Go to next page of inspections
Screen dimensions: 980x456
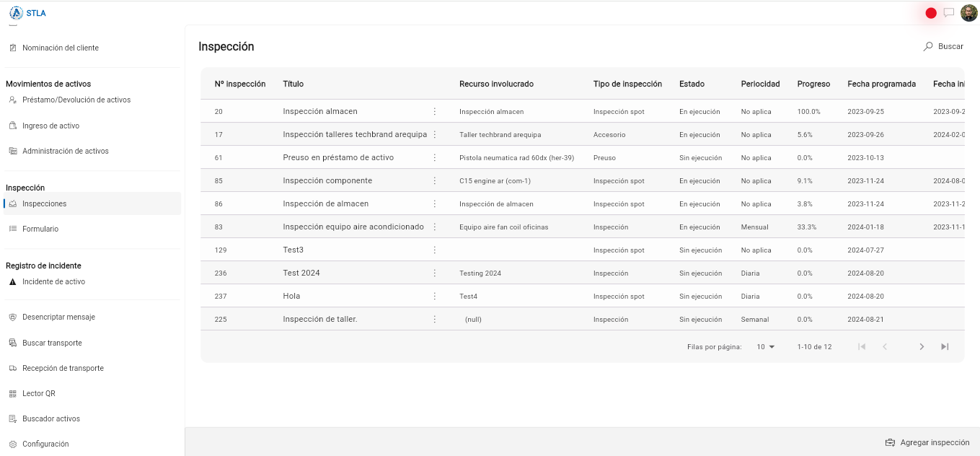pos(921,347)
